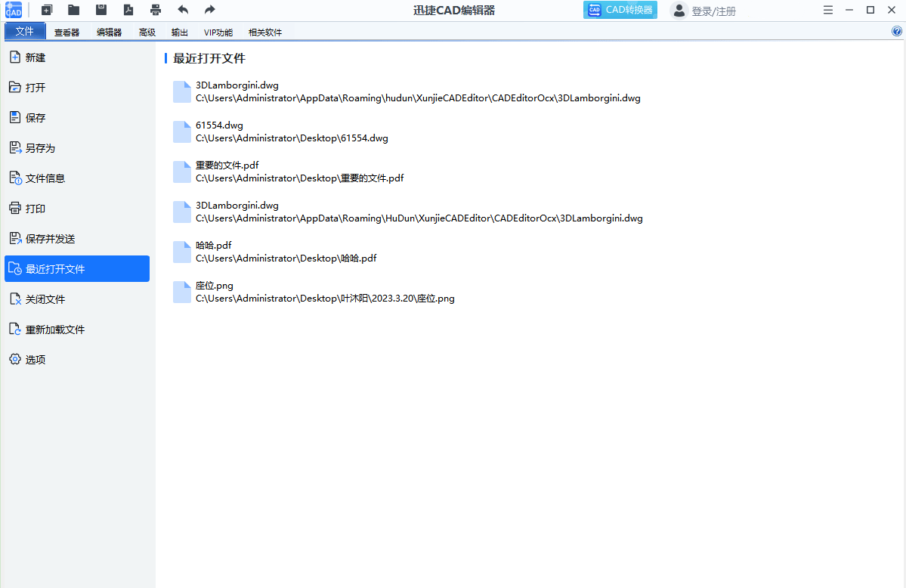Click 重新加载文件 in the sidebar

[x=77, y=330]
